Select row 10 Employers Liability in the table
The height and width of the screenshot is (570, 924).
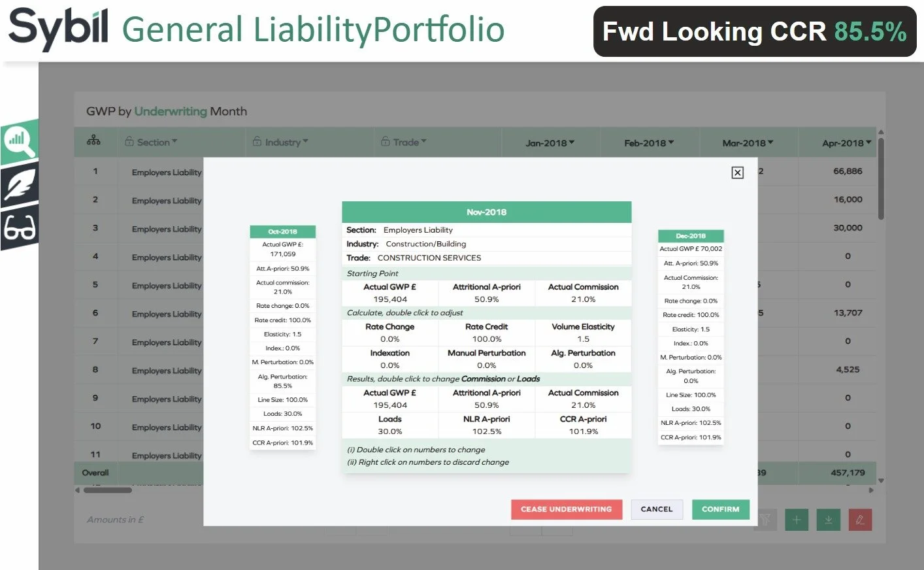click(167, 427)
